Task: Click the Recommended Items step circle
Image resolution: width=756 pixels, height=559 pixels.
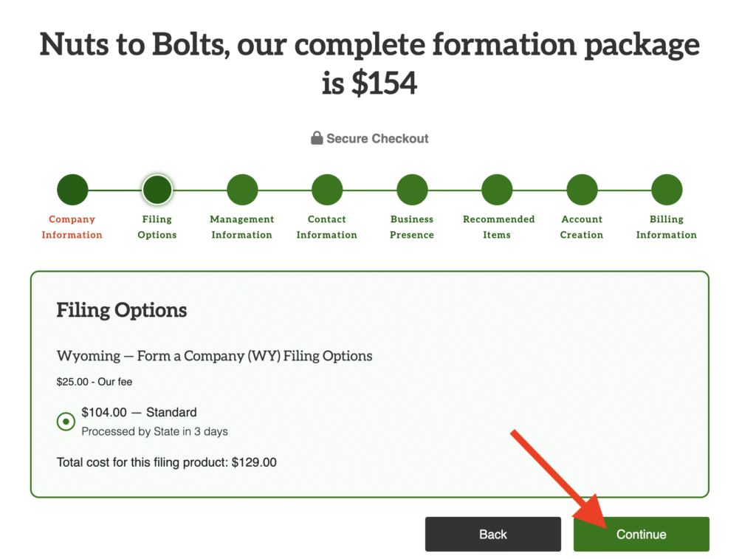Action: (x=497, y=190)
